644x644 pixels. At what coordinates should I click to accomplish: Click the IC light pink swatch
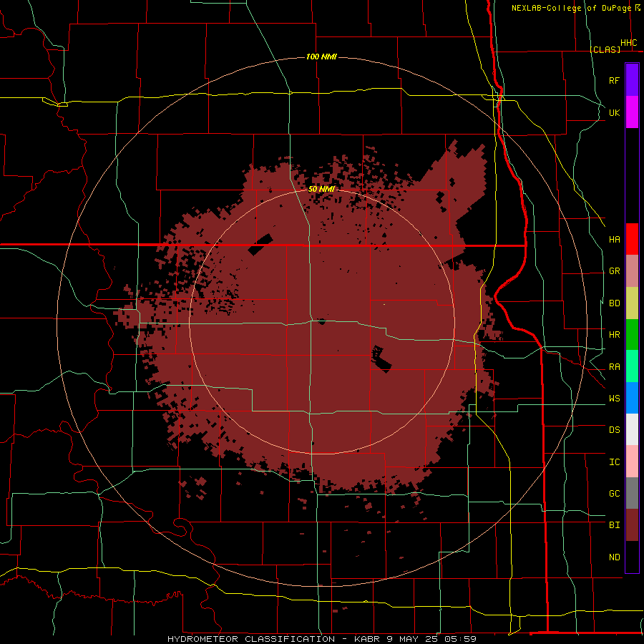pyautogui.click(x=632, y=462)
